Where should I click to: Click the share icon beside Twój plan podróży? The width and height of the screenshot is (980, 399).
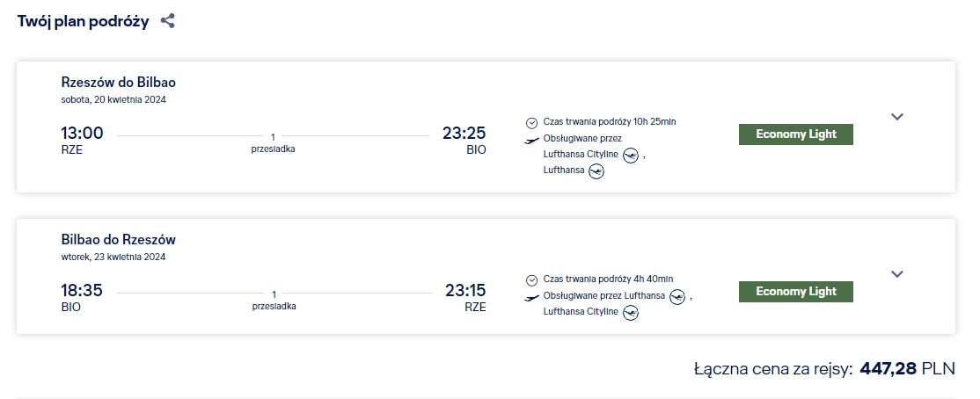pyautogui.click(x=168, y=21)
